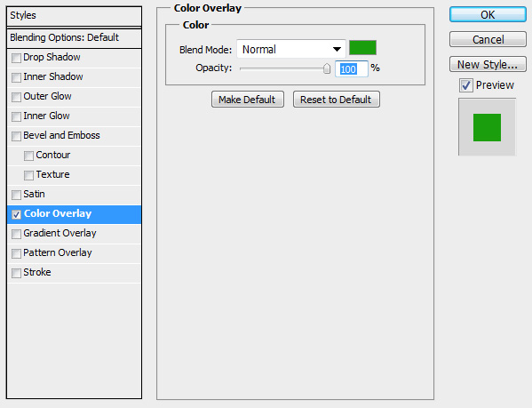Click the Cancel button
532x408 pixels.
(x=488, y=39)
